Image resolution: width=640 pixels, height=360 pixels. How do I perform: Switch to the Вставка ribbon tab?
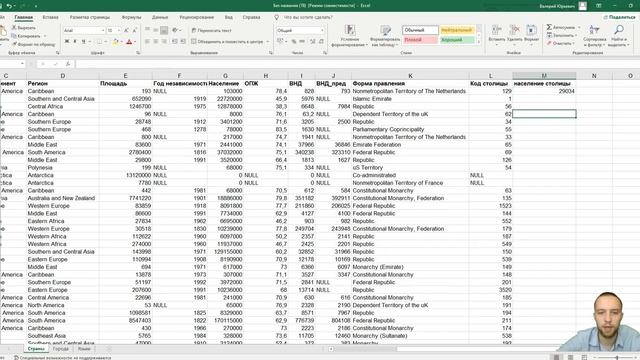(x=51, y=17)
